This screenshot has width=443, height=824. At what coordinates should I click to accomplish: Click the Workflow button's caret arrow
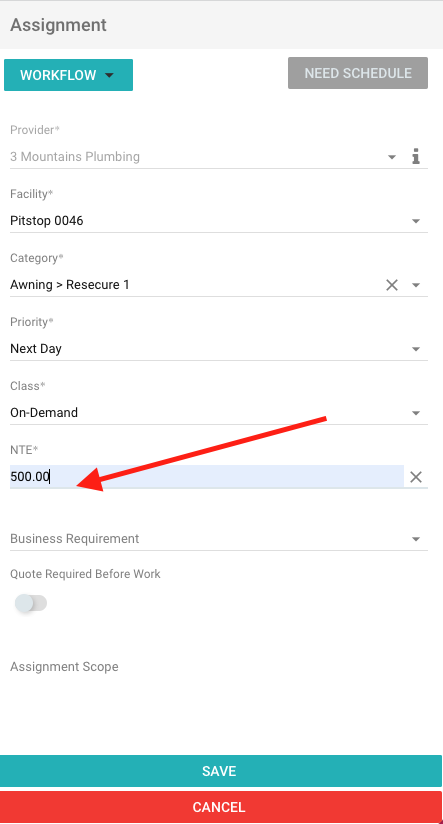(109, 76)
